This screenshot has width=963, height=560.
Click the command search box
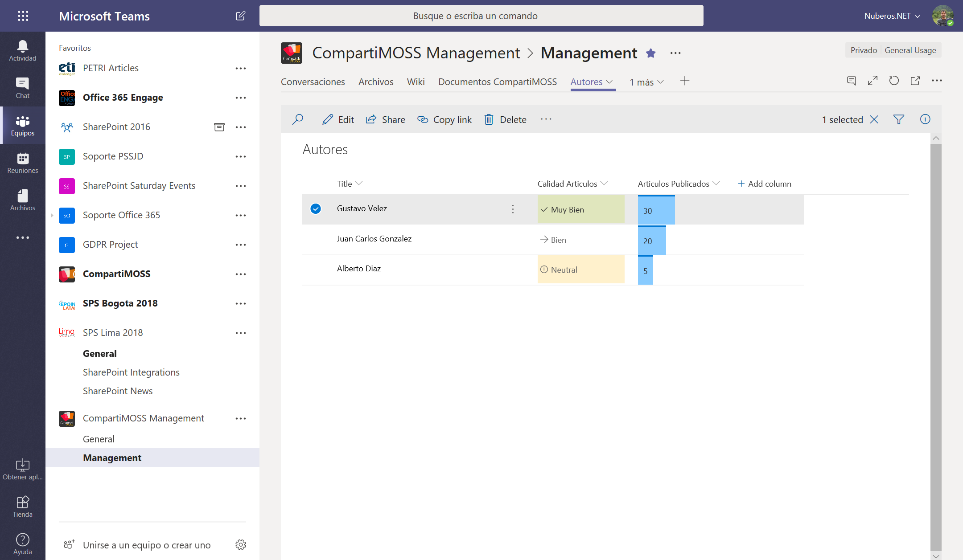pyautogui.click(x=481, y=16)
